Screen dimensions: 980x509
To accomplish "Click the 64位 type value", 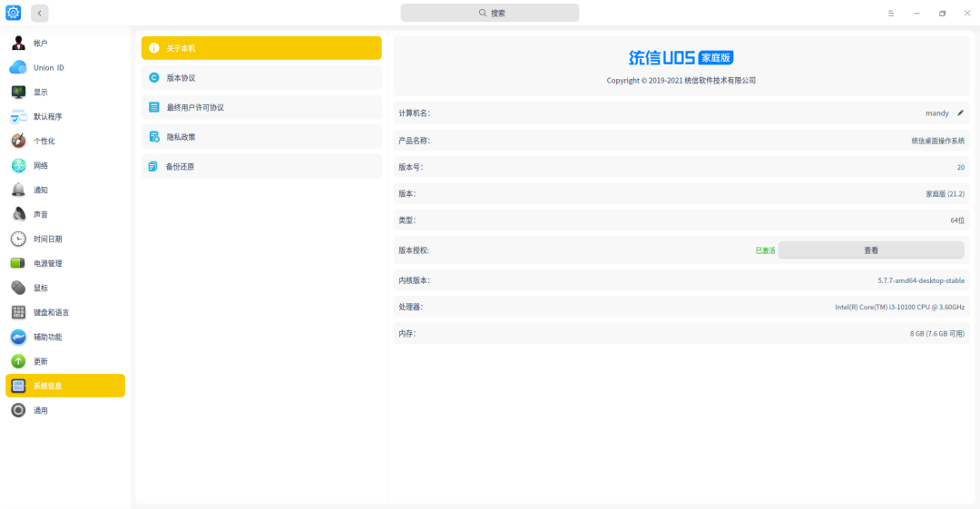I will tap(957, 220).
